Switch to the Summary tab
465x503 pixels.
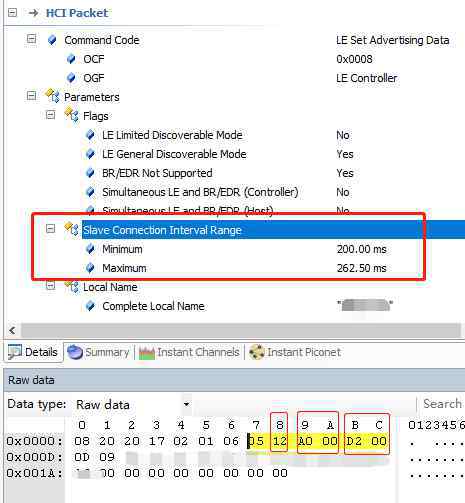[x=98, y=352]
